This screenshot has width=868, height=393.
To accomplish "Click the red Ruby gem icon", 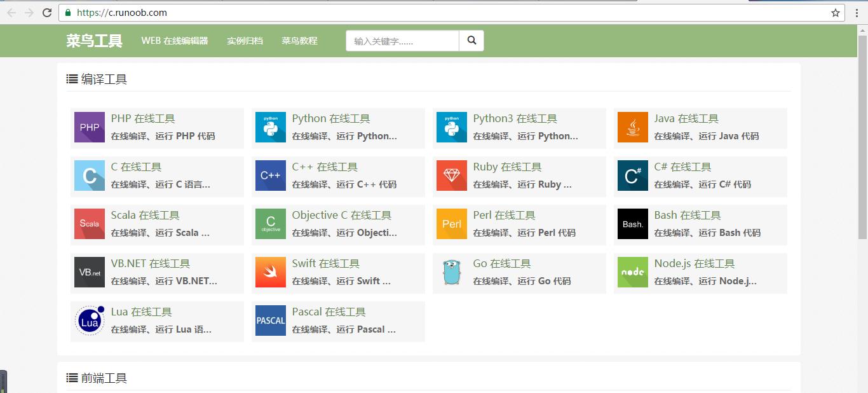I will pos(452,176).
